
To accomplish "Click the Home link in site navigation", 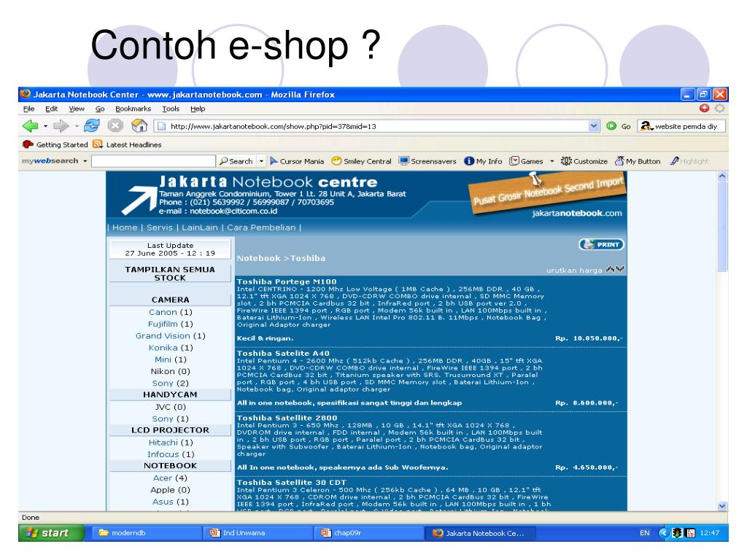I will (x=125, y=227).
